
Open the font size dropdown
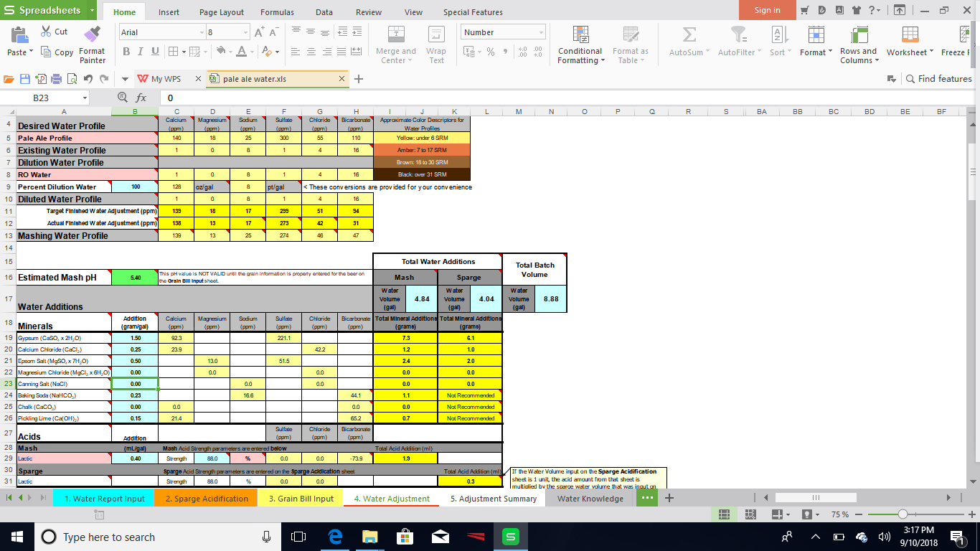245,32
